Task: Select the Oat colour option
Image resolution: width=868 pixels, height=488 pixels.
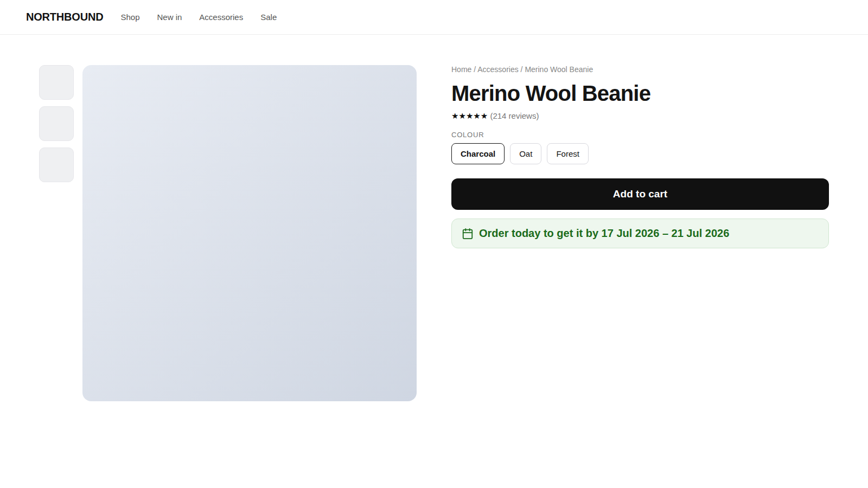Action: tap(526, 154)
